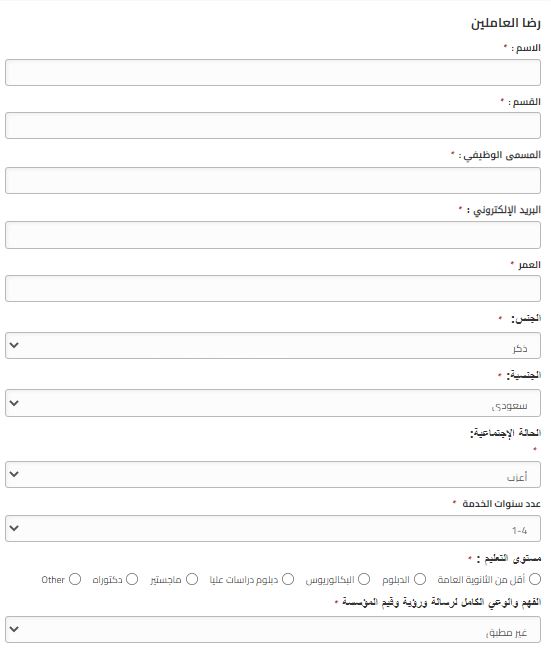Select the ماجستير radio button
Screen dimensions: 551x650
pyautogui.click(x=192, y=579)
